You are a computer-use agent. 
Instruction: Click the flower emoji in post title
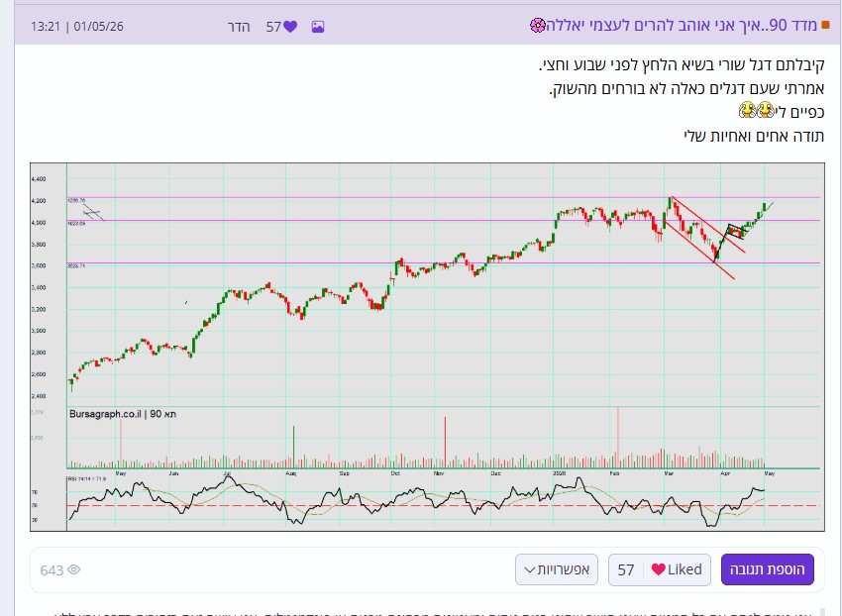tap(538, 25)
